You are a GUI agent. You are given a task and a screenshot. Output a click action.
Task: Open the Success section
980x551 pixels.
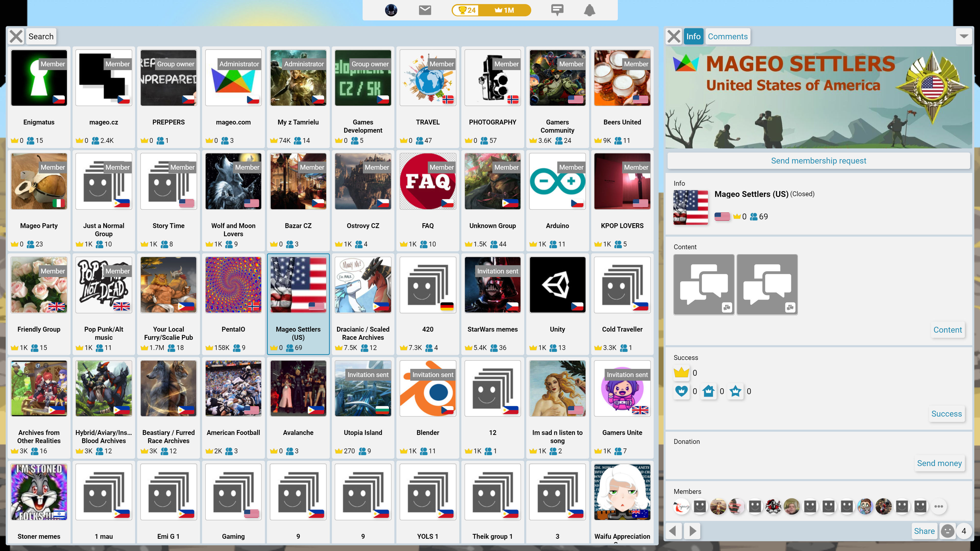(x=947, y=414)
